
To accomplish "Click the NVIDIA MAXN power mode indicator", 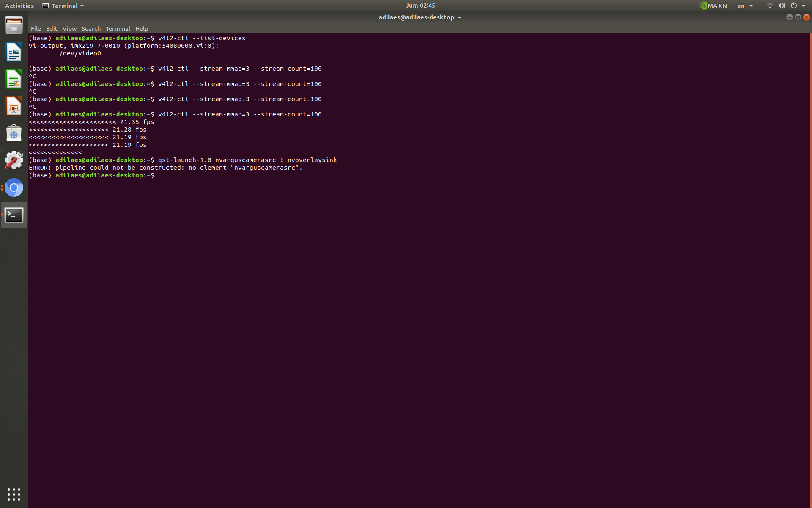I will (x=713, y=6).
